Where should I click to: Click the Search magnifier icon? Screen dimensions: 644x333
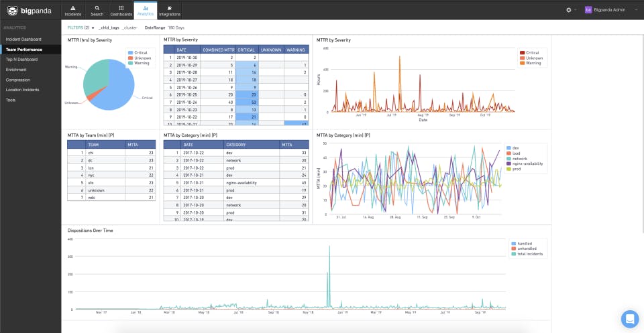point(97,8)
